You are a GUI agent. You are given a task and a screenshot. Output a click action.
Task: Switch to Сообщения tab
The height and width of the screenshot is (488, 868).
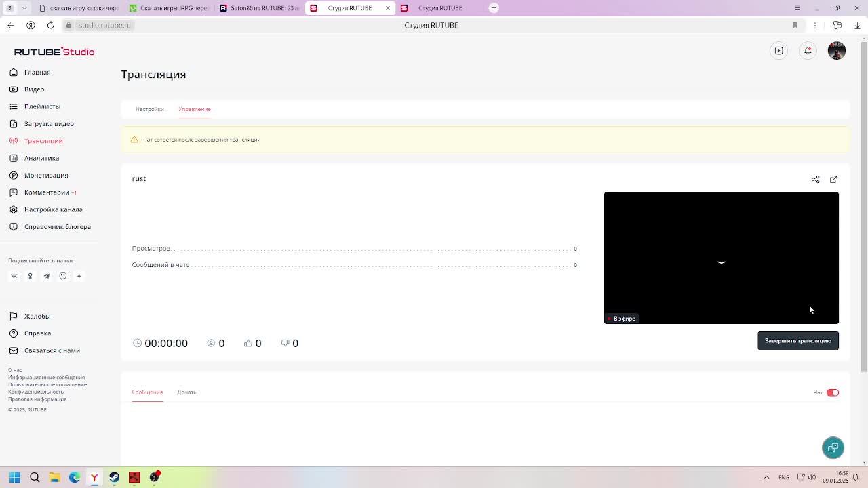(x=147, y=392)
